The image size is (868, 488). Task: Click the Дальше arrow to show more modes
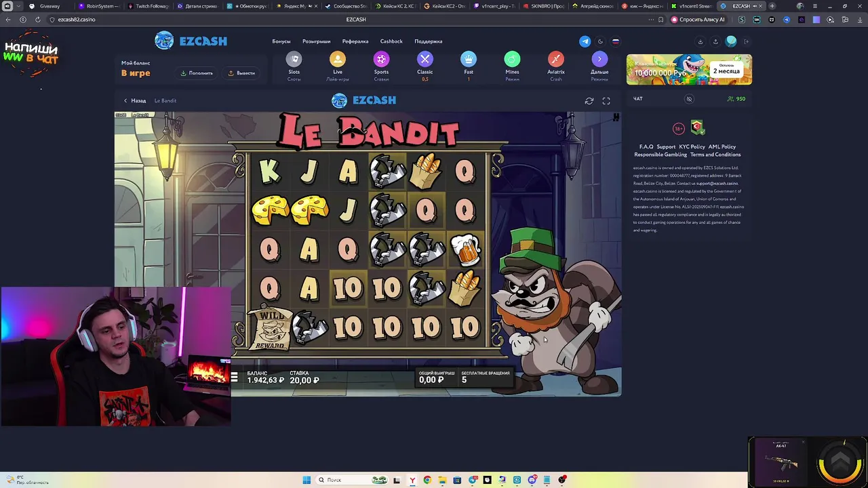tap(599, 60)
